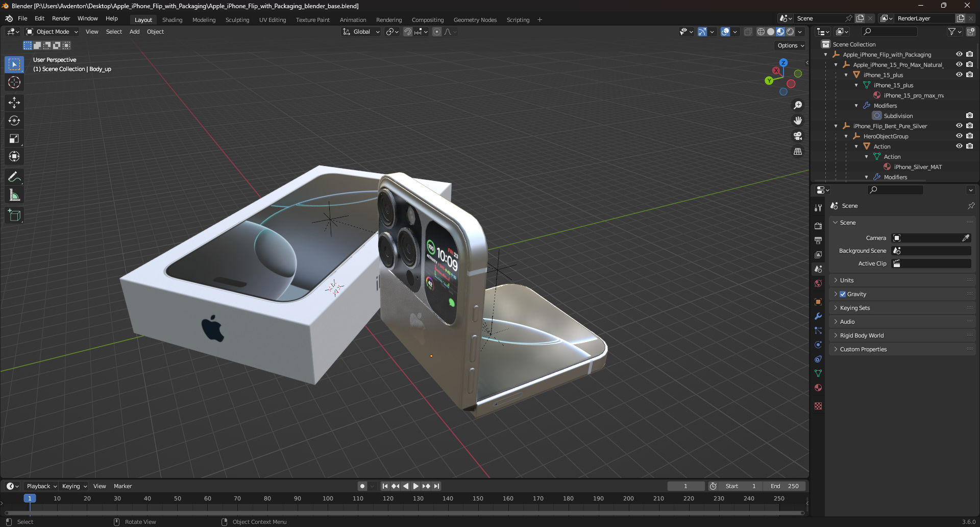Jump to the timeline end frame
This screenshot has height=527, width=980.
436,486
